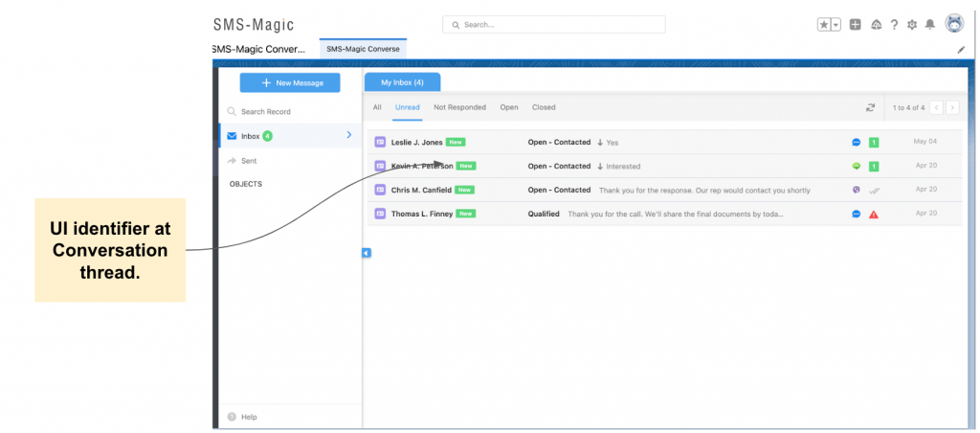
Task: Click New badge next to Leslie J. Jones
Action: coord(456,142)
